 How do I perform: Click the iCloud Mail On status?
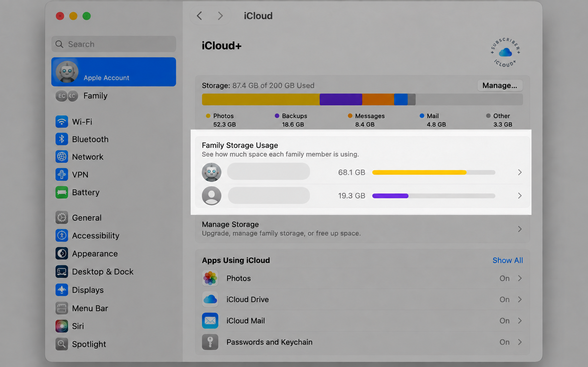click(504, 321)
